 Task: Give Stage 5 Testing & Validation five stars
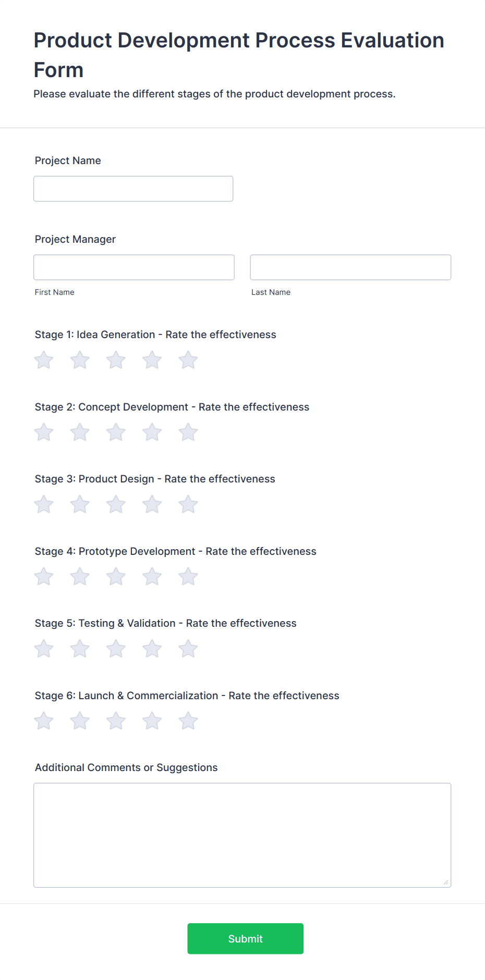[188, 649]
